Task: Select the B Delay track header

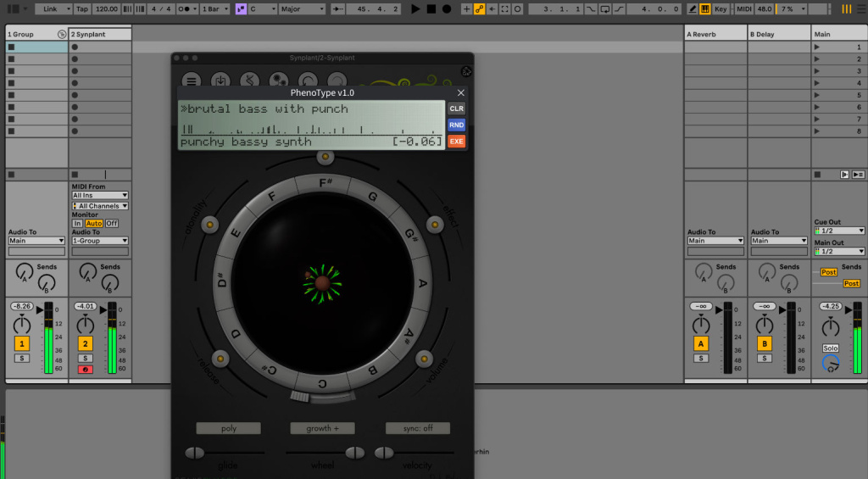Action: (x=779, y=34)
